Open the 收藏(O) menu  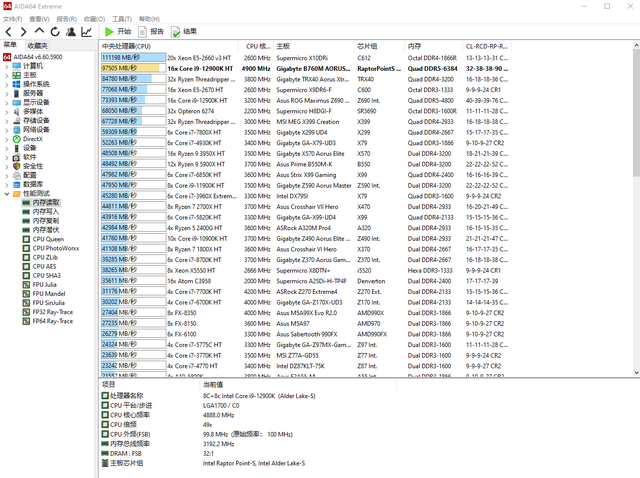[x=94, y=19]
